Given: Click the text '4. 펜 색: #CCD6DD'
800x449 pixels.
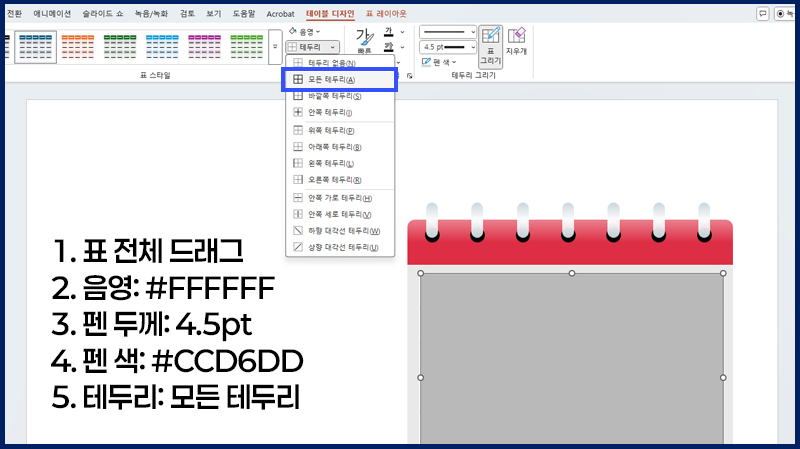Looking at the screenshot, I should (177, 361).
